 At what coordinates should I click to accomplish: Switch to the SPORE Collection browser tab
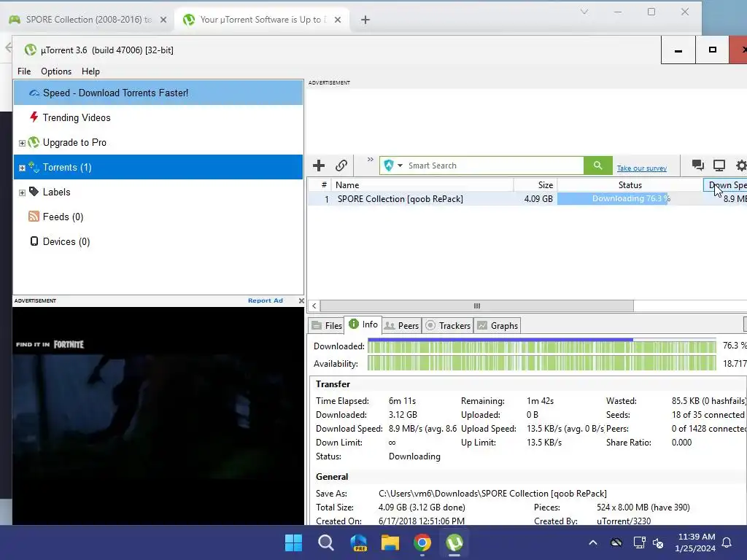[88, 20]
